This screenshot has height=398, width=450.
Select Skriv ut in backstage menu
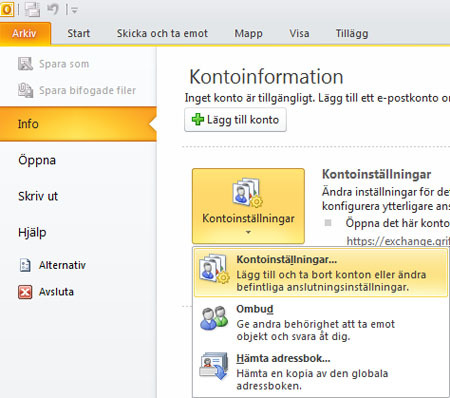pyautogui.click(x=38, y=196)
